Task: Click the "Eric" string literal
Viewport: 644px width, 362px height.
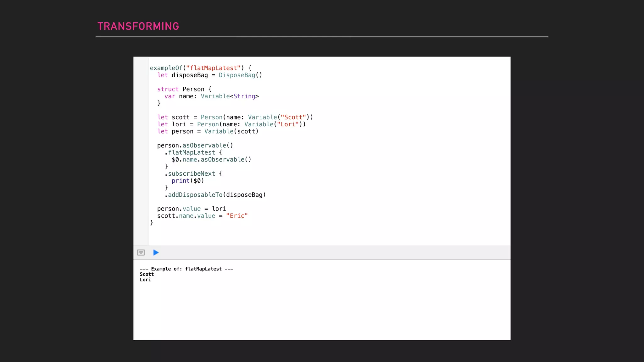Action: [x=237, y=216]
